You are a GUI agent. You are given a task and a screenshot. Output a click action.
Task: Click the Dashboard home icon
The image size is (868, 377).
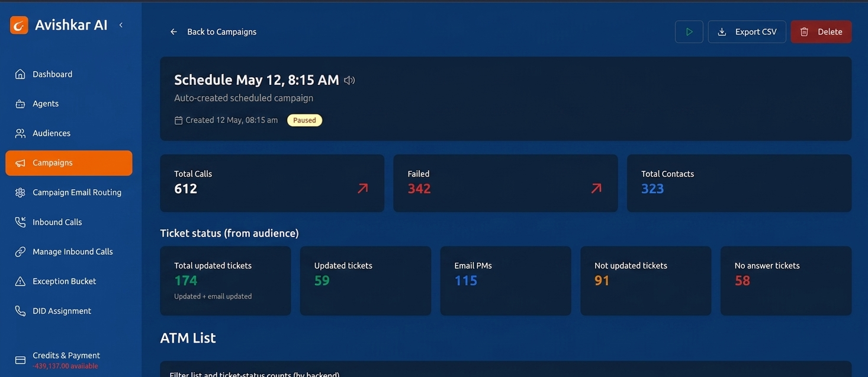20,74
